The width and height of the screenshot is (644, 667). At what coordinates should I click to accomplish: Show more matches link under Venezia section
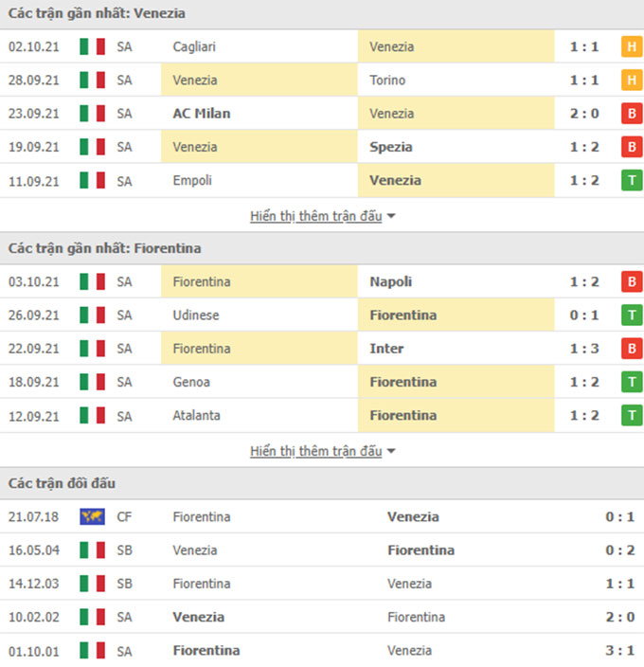[x=315, y=216]
